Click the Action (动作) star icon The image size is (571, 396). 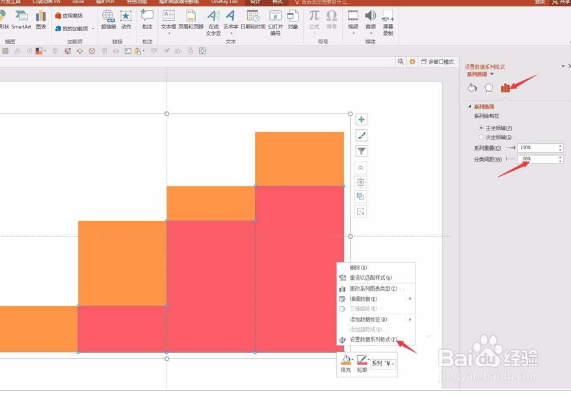pyautogui.click(x=126, y=20)
